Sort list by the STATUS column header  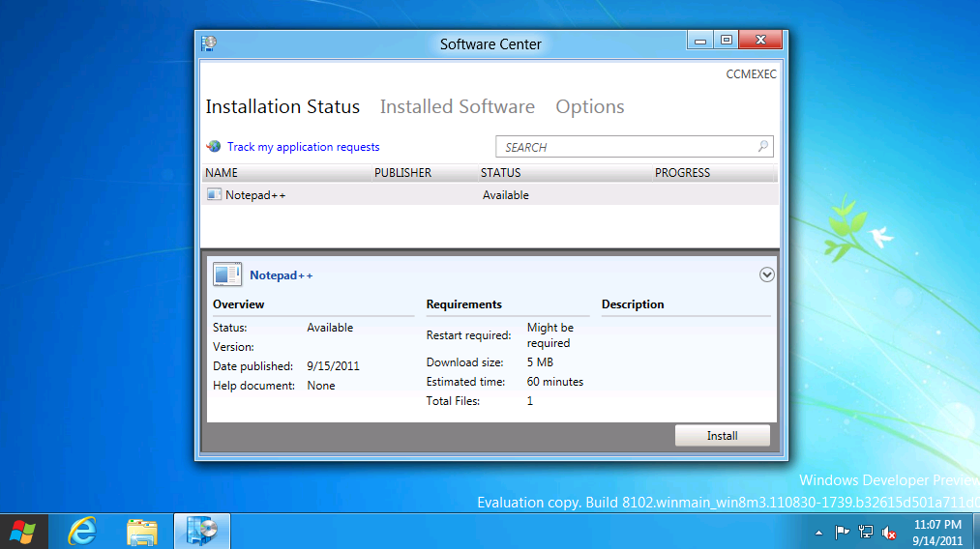[500, 173]
